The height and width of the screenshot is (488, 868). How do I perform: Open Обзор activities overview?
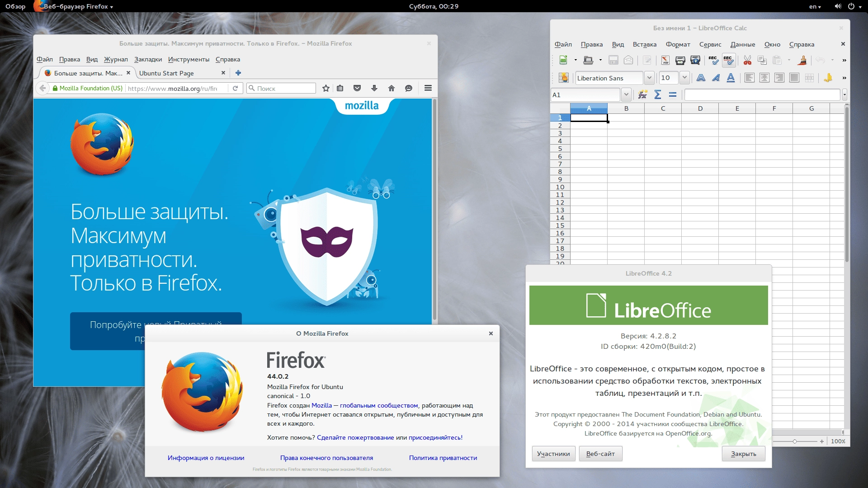(15, 6)
